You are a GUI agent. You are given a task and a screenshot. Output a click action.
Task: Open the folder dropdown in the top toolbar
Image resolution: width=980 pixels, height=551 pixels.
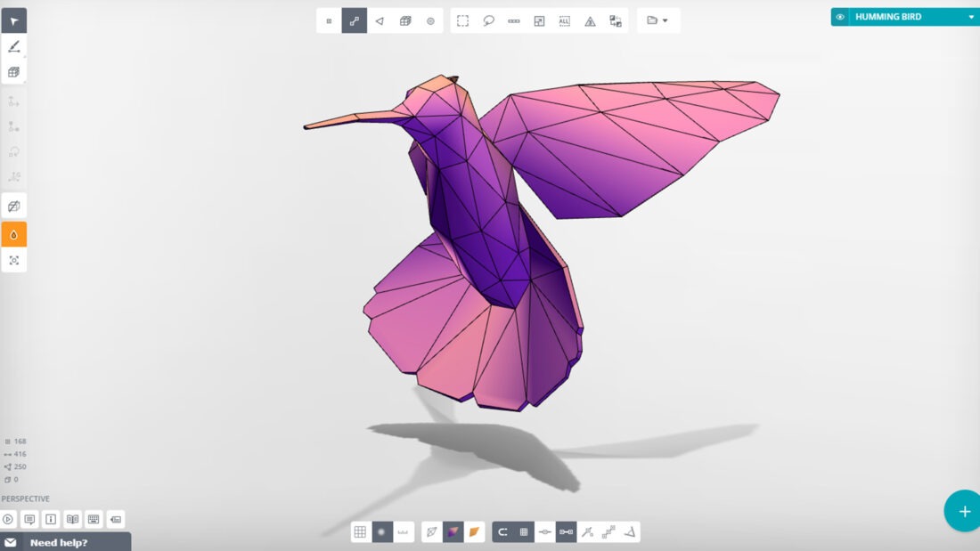pyautogui.click(x=658, y=20)
